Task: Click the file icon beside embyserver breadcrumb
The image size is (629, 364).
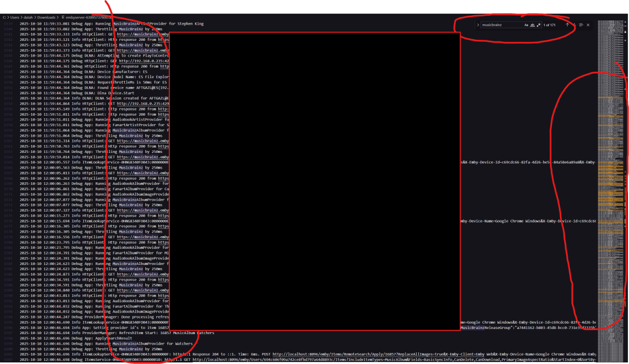Action: point(63,17)
